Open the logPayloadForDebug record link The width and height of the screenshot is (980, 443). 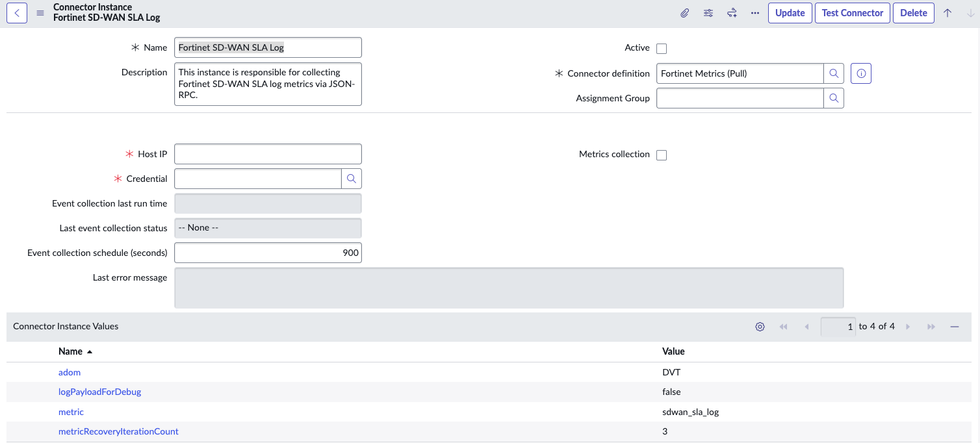(99, 392)
